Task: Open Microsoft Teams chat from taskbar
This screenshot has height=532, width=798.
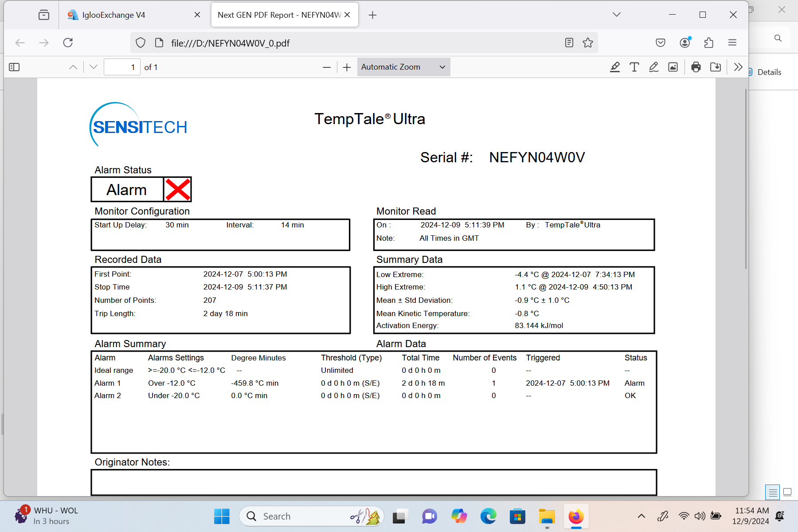Action: coord(429,516)
